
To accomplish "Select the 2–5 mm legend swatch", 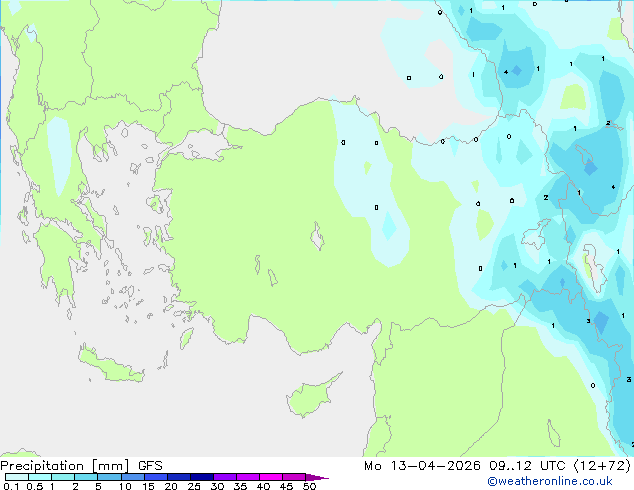I will click(86, 477).
